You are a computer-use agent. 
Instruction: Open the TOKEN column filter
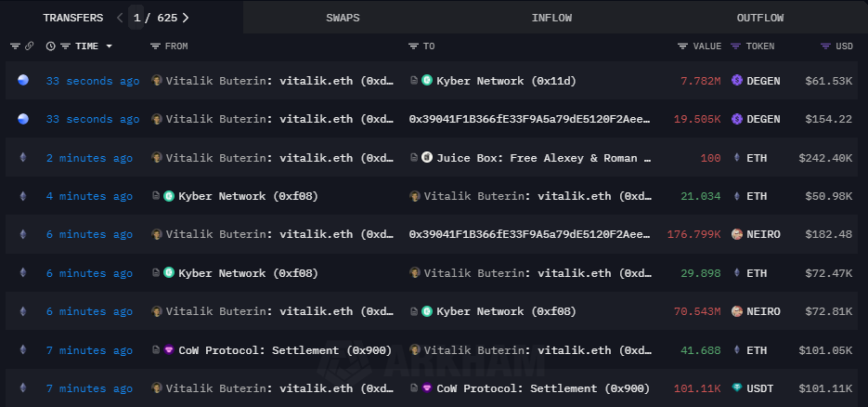[x=735, y=46]
